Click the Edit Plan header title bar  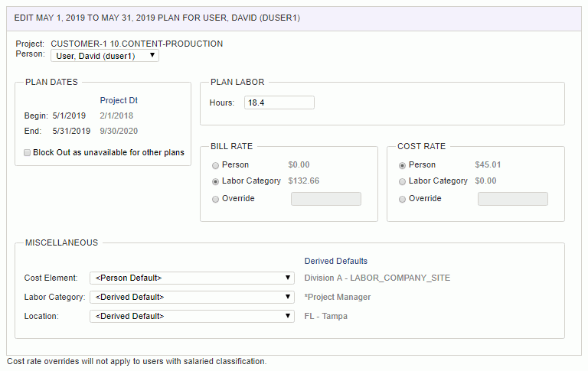(294, 18)
